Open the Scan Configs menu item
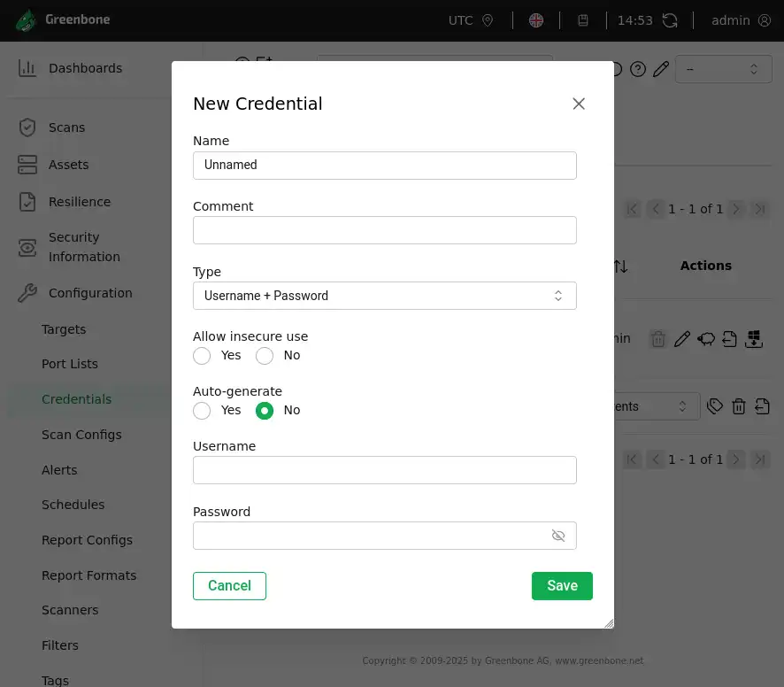The width and height of the screenshot is (784, 687). pos(81,435)
